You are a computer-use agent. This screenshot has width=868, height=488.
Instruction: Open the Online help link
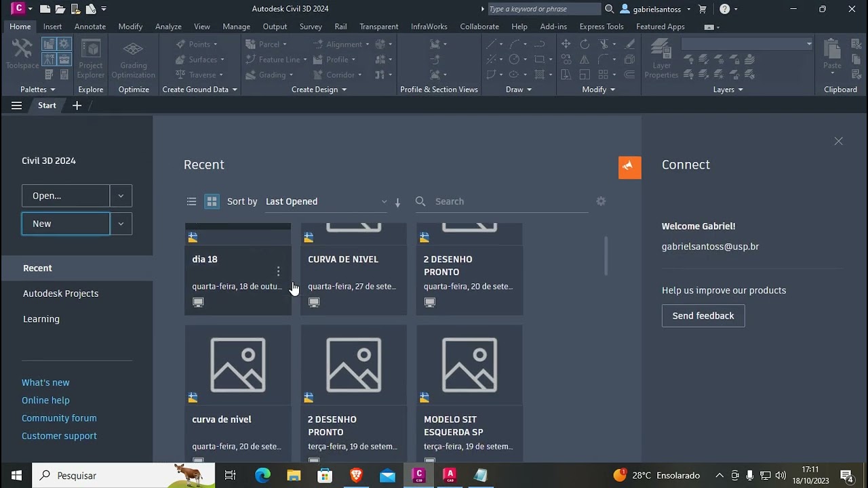(x=45, y=400)
